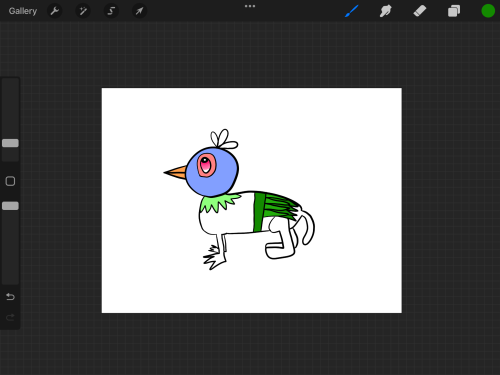Open the green active color picker
Screen dimensions: 500x375
488,11
